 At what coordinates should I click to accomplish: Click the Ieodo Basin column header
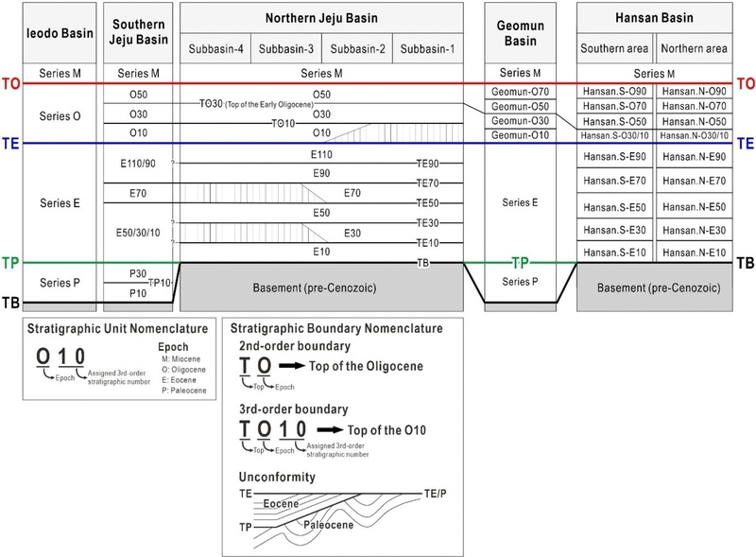point(56,33)
